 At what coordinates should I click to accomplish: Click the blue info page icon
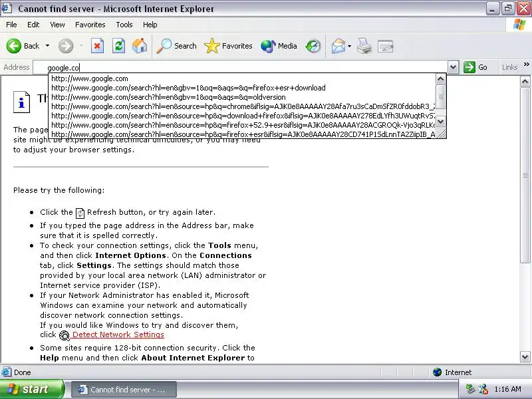[22, 102]
